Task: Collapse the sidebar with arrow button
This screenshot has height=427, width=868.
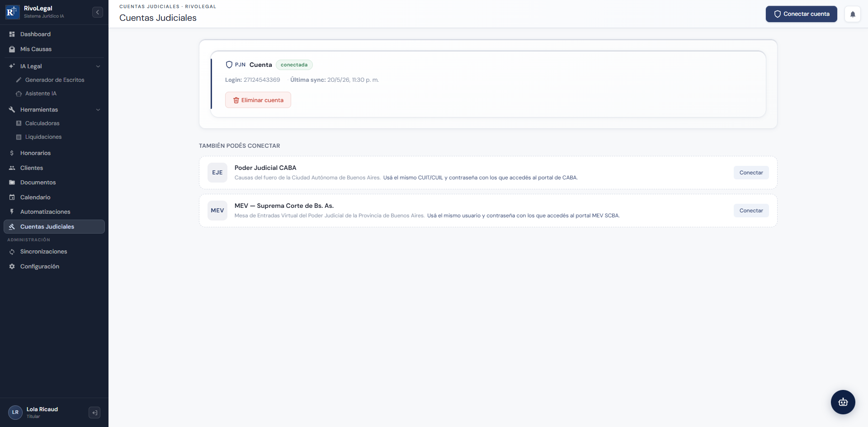Action: coord(98,12)
